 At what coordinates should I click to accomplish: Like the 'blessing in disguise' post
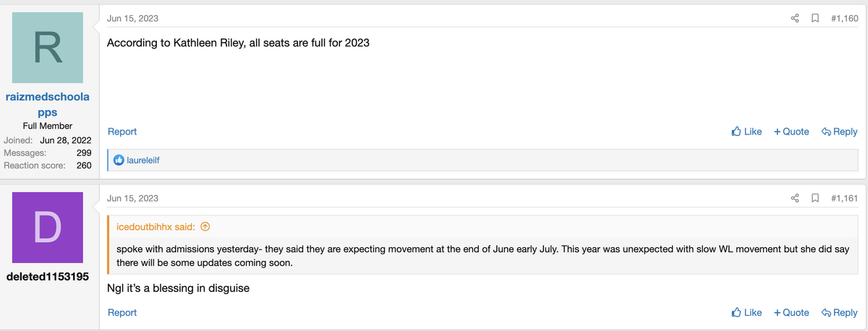(x=746, y=312)
